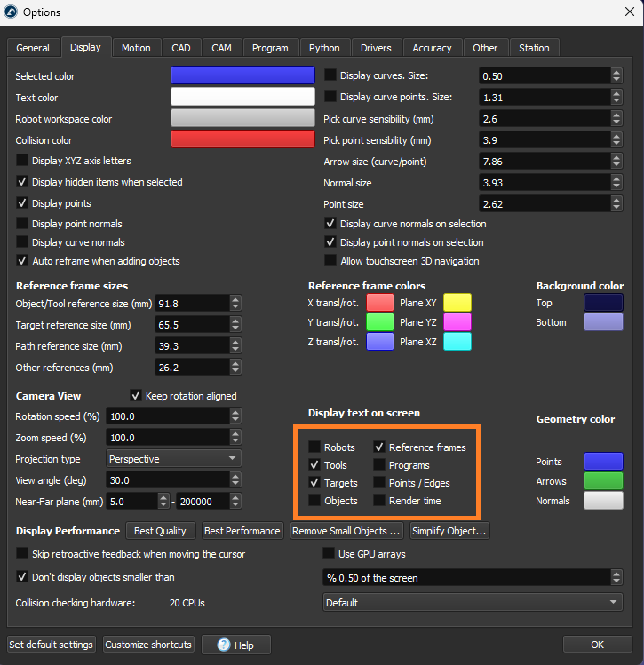Open the Projection type dropdown
Image resolution: width=644 pixels, height=665 pixels.
pos(173,459)
